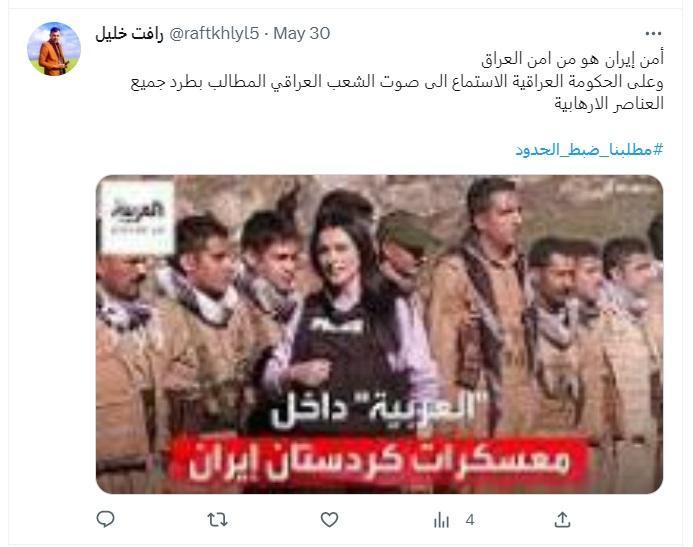Click the white caption "العربية" داخل
The height and width of the screenshot is (547, 693).
tap(379, 410)
